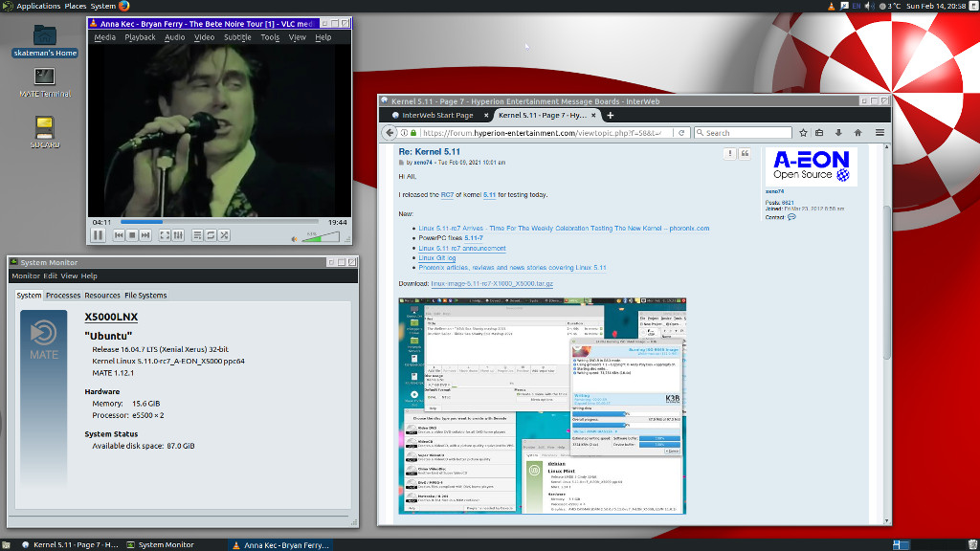Open System Monitor's Edit menu

[x=50, y=276]
